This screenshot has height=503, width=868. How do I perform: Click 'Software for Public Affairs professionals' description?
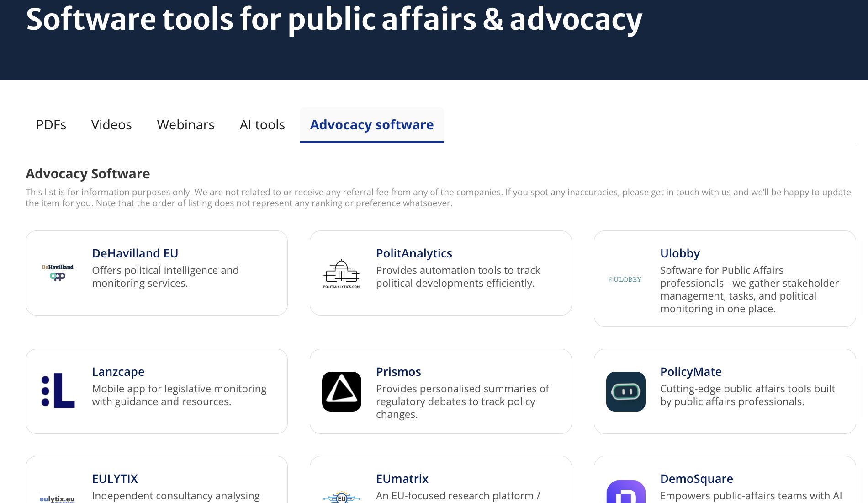(749, 289)
